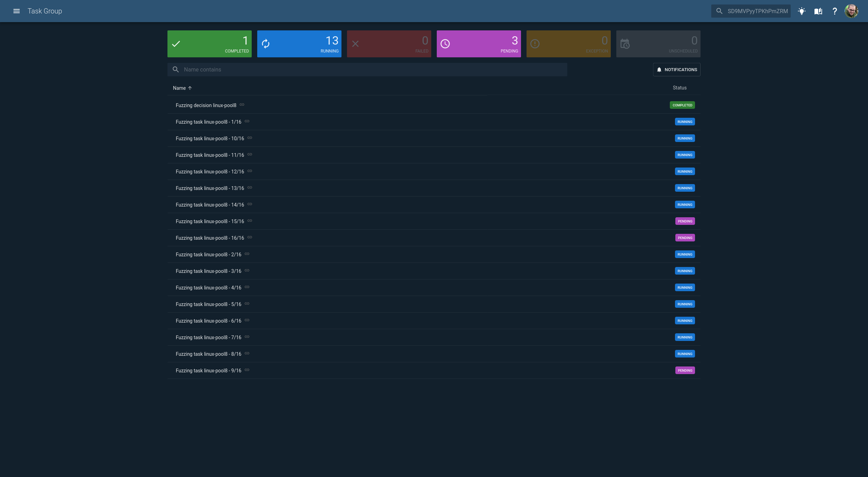The width and height of the screenshot is (868, 477).
Task: Click the calendar icon on Unscheduled card
Action: [625, 44]
